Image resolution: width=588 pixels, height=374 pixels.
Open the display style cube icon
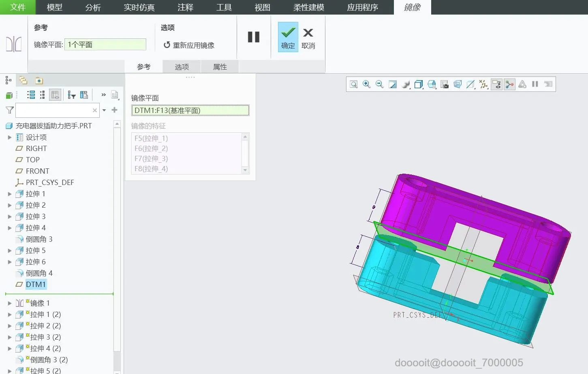(419, 84)
